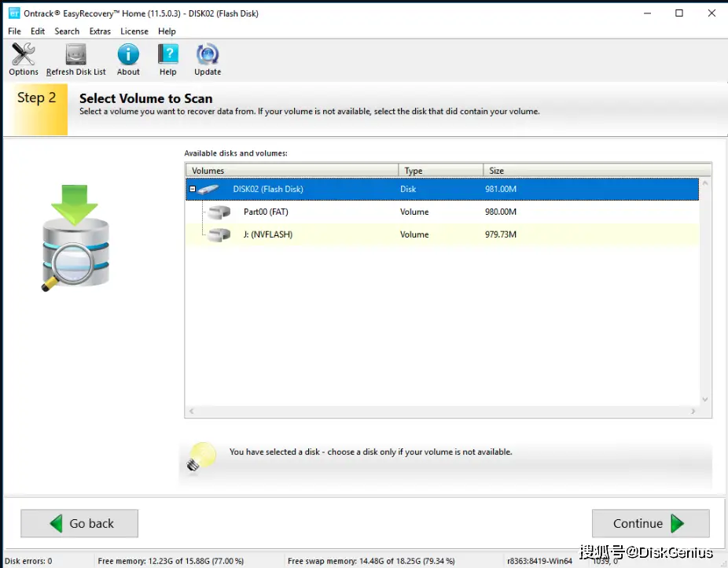
Task: Click the Step 2 label
Action: point(36,98)
